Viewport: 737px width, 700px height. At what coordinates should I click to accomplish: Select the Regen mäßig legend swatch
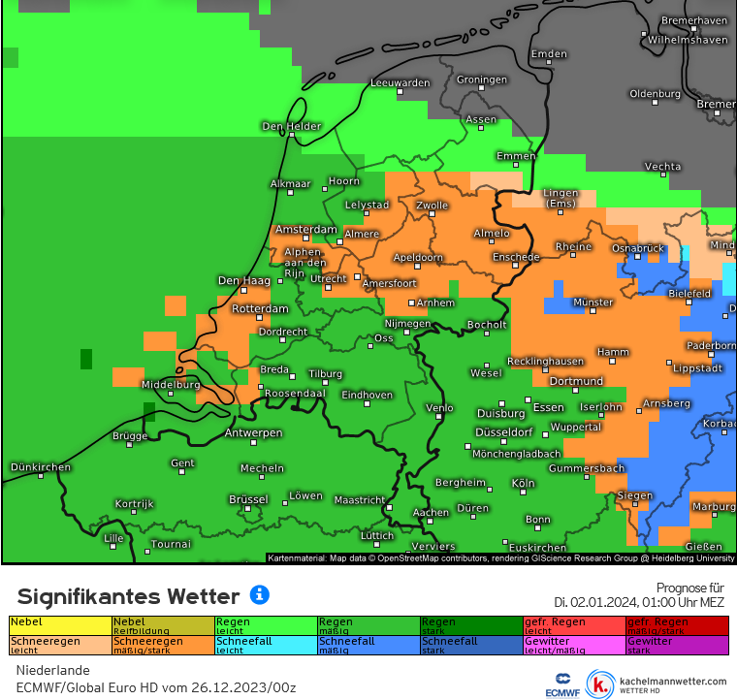[x=368, y=625]
